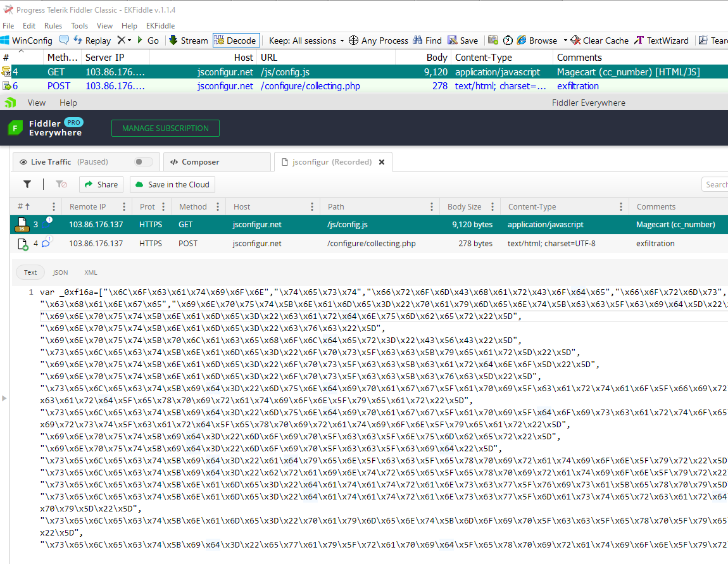
Task: Open Keep: All sessions dropdown
Action: point(306,41)
